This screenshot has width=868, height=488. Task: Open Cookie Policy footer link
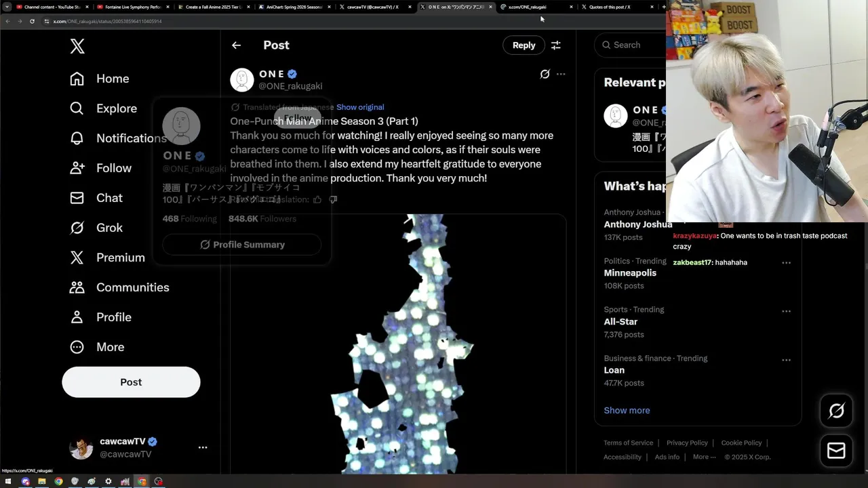[741, 443]
